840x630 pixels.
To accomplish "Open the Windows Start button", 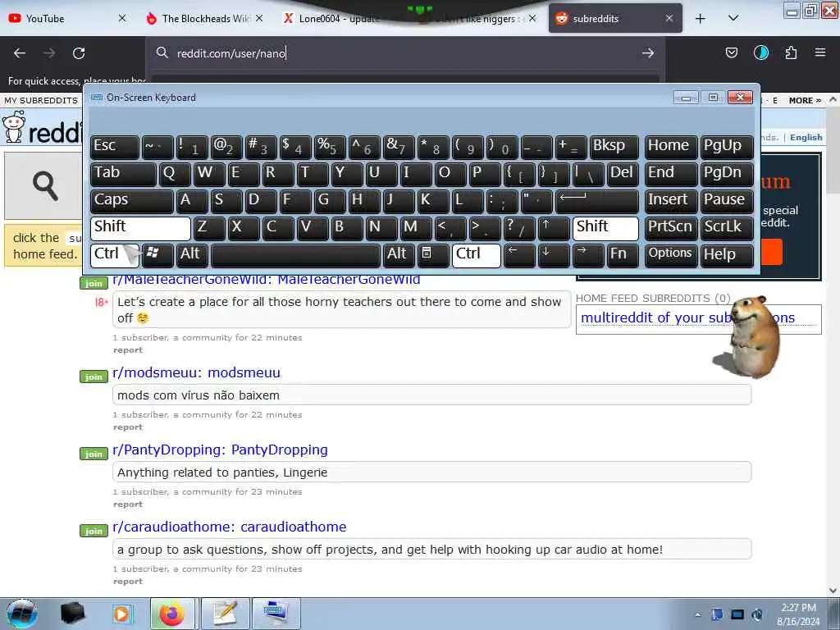I will (x=22, y=614).
